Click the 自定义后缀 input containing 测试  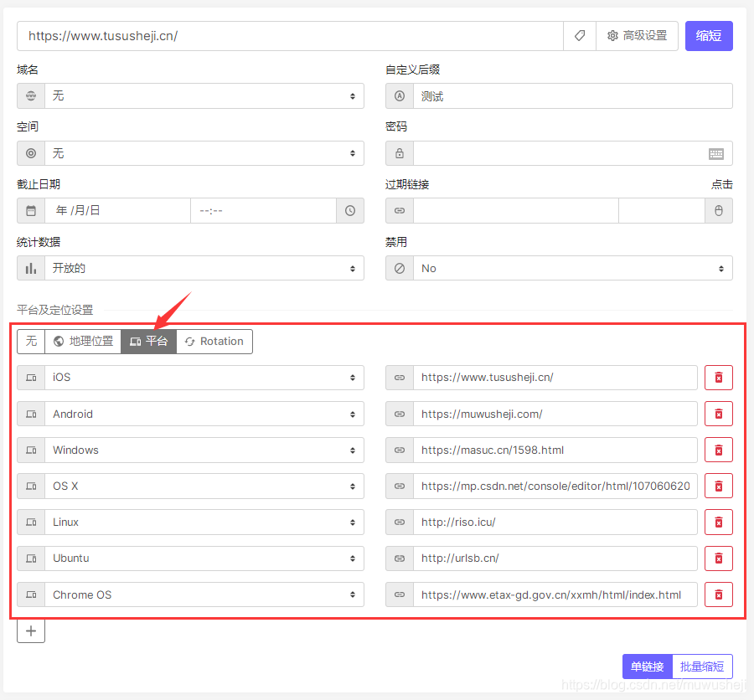pos(573,95)
